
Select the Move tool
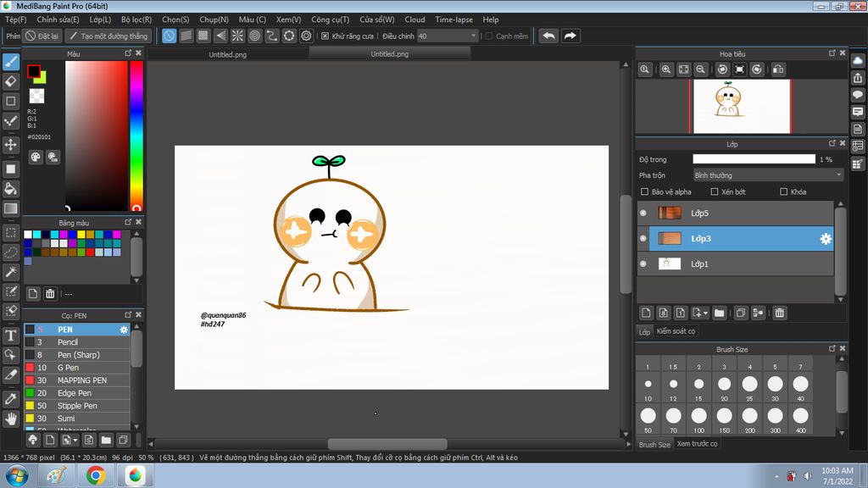point(11,145)
